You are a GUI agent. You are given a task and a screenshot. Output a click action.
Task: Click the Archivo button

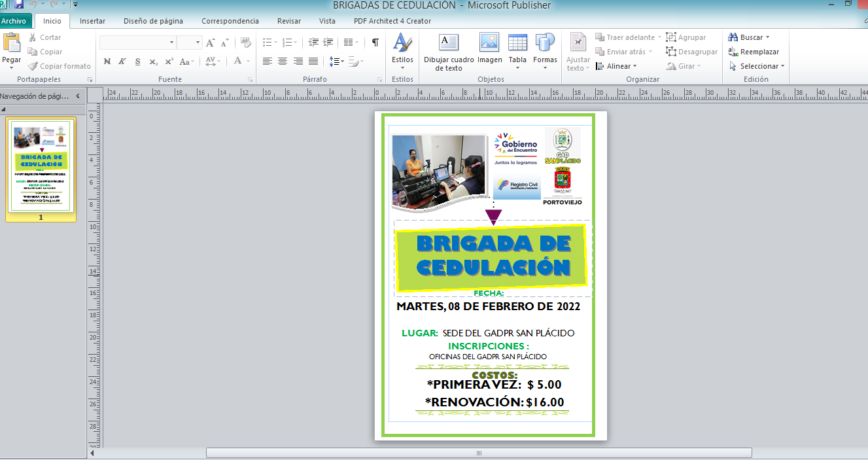tap(14, 21)
